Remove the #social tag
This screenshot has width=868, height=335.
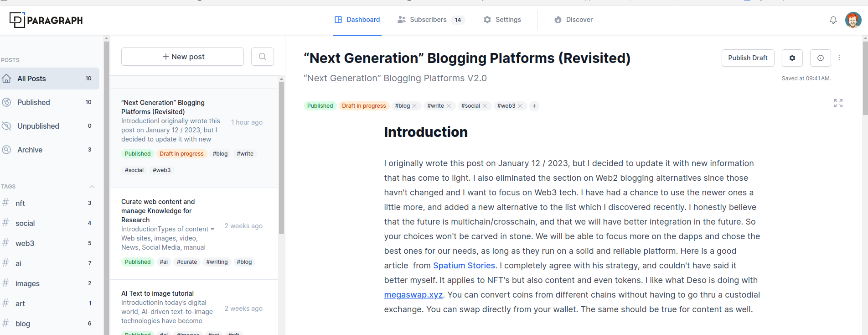click(x=485, y=106)
